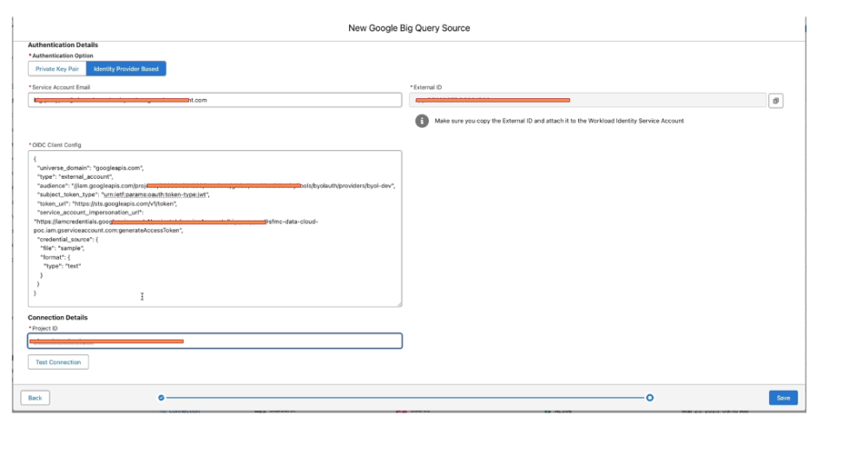Go back with the Back button
Image resolution: width=868 pixels, height=456 pixels.
point(35,398)
